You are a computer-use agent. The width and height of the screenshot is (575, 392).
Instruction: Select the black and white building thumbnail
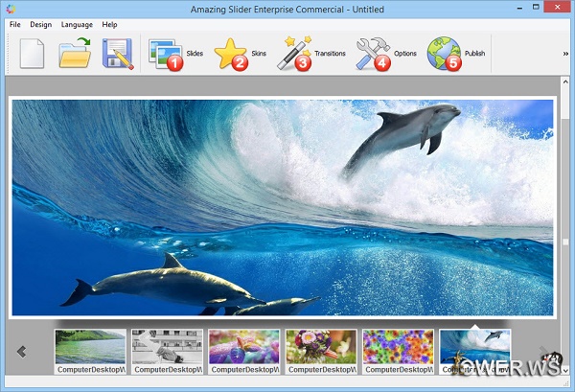pos(167,352)
